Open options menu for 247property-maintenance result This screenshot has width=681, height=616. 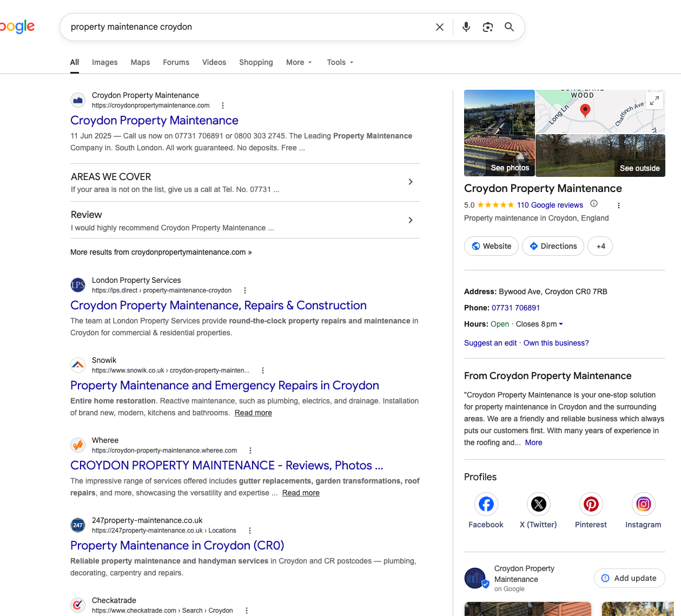pyautogui.click(x=250, y=531)
